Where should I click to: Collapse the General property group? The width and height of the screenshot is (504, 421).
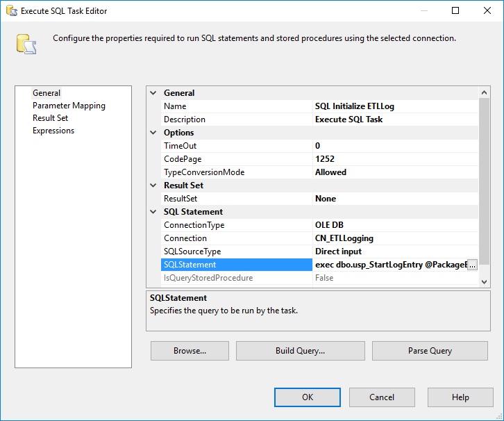click(x=153, y=93)
